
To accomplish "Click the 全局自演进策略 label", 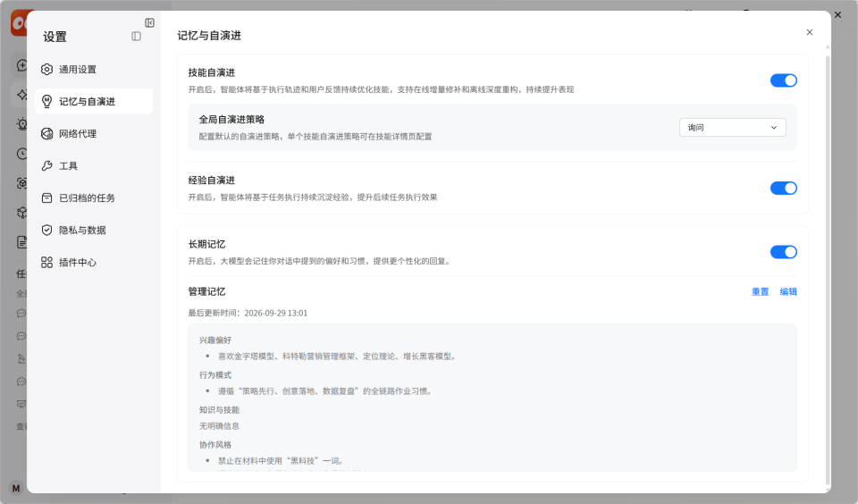I will (231, 119).
